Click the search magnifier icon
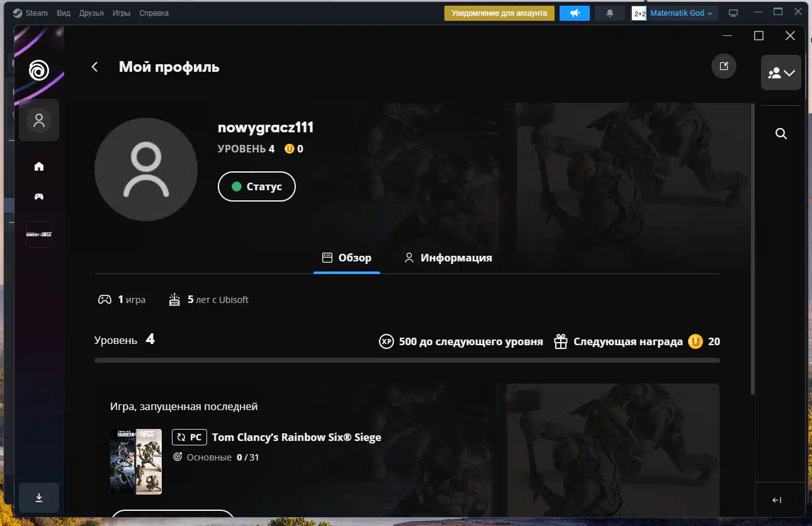 781,134
